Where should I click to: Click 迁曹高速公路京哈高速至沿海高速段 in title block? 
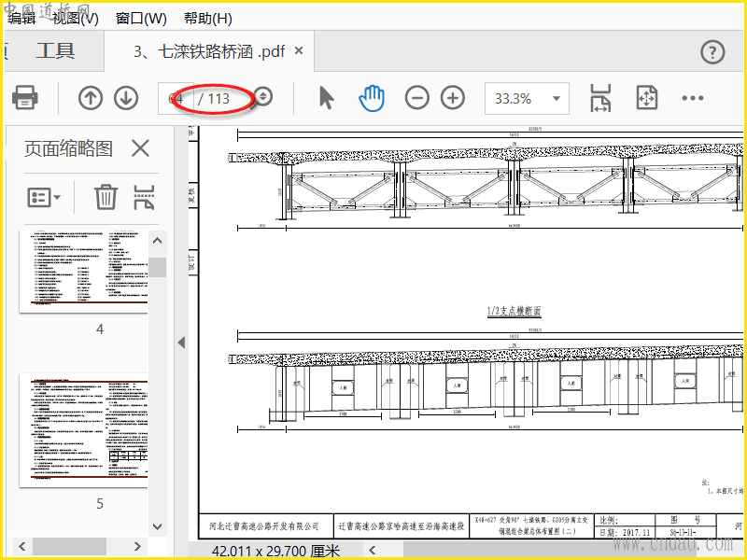402,526
